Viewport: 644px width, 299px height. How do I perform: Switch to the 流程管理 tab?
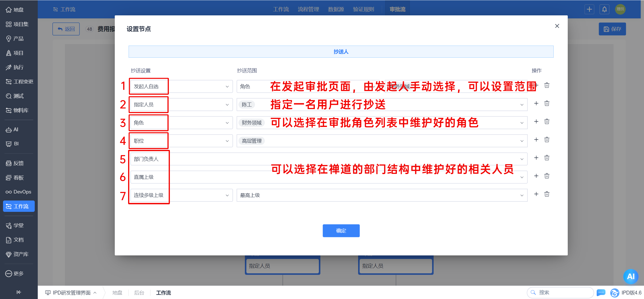click(x=308, y=10)
